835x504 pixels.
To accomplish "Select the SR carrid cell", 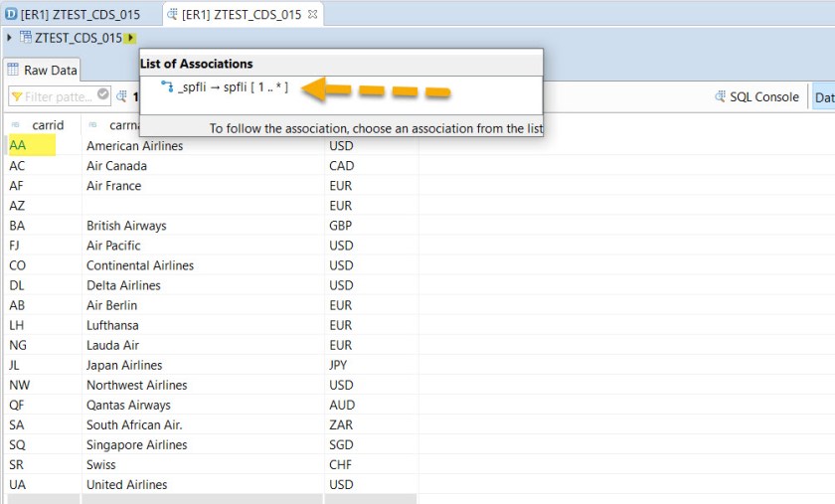I will click(x=43, y=464).
